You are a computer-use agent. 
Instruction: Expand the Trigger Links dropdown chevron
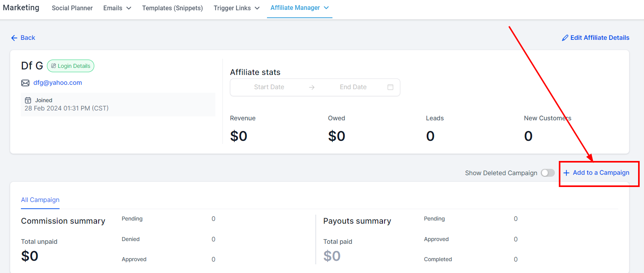257,8
